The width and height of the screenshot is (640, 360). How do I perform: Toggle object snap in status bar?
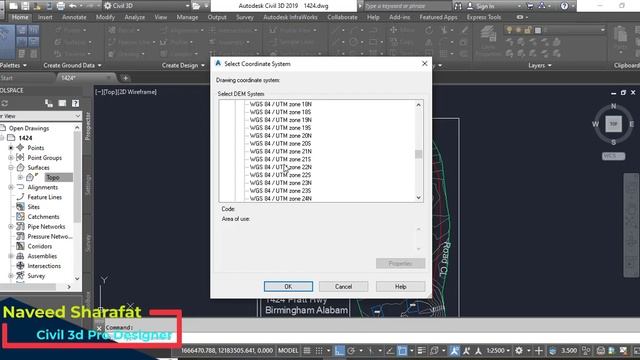coord(402,351)
